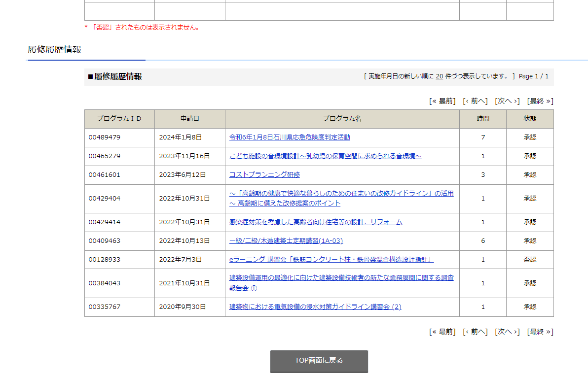Go to first page with upper 最前 link

[x=442, y=101]
